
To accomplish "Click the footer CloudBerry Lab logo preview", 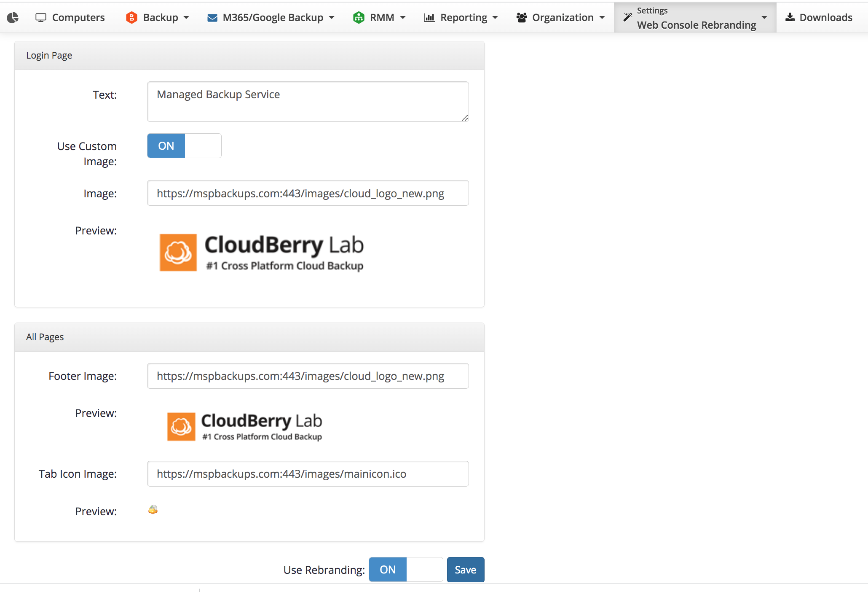I will pos(245,427).
